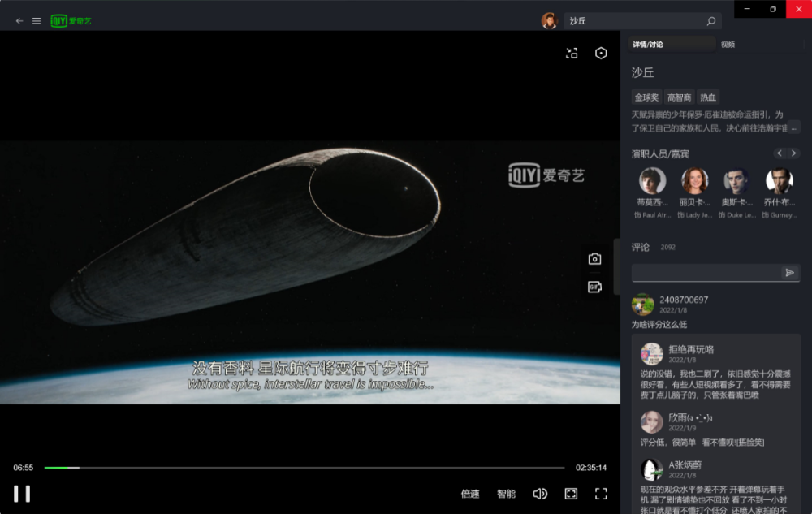The width and height of the screenshot is (812, 514).
Task: Click the current time 06:55
Action: (24, 468)
